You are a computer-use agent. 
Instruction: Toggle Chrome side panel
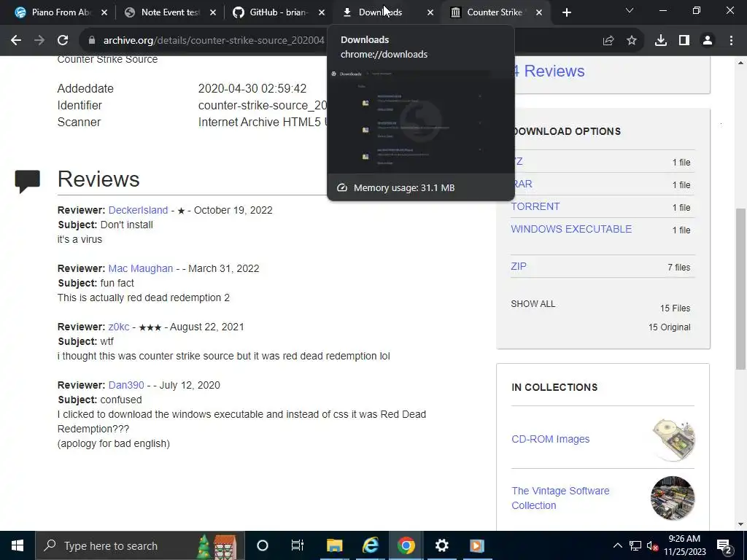(684, 41)
